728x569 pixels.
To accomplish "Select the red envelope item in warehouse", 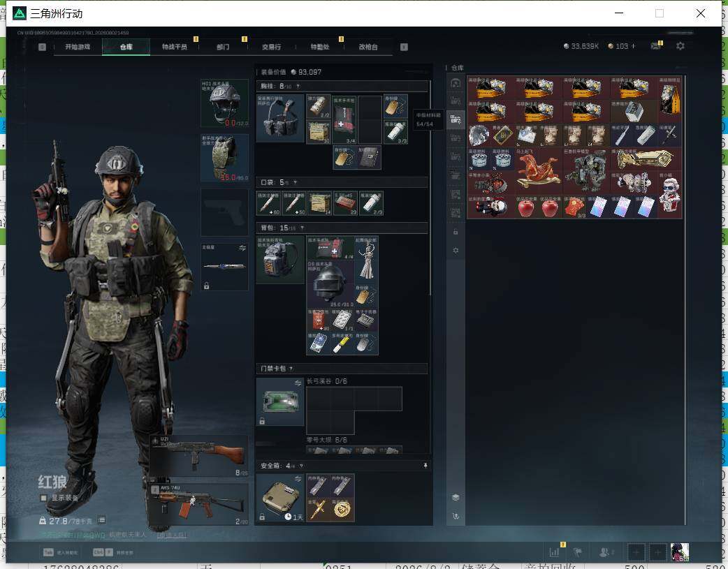I will pos(574,207).
